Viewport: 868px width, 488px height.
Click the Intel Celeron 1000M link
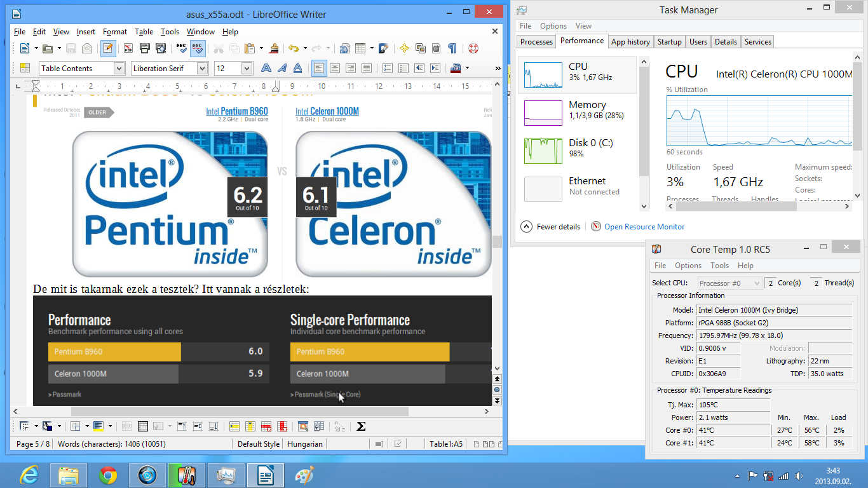[327, 111]
